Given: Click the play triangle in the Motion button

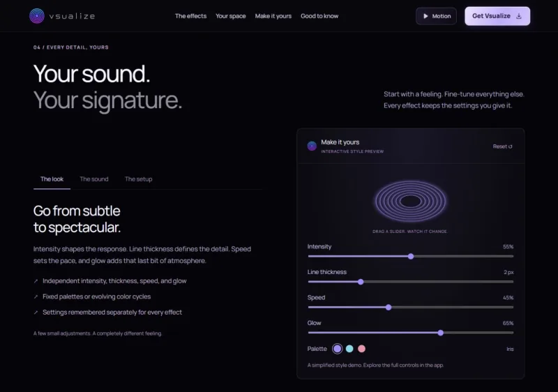Looking at the screenshot, I should [x=425, y=16].
